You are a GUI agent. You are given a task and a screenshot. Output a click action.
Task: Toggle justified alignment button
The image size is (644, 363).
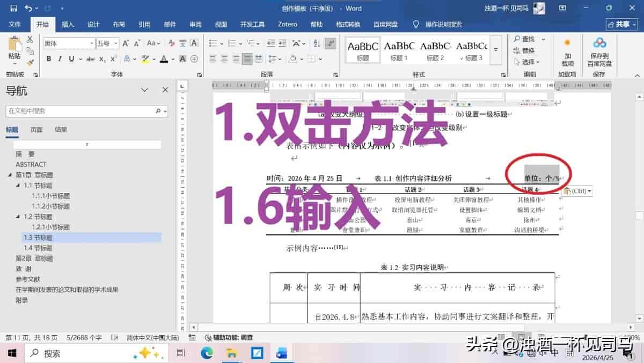(247, 58)
